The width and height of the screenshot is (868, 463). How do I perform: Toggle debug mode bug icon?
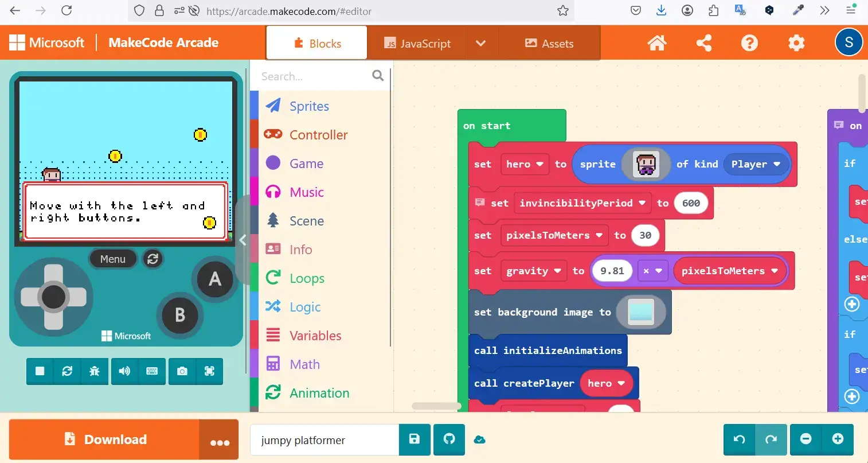[x=95, y=371]
